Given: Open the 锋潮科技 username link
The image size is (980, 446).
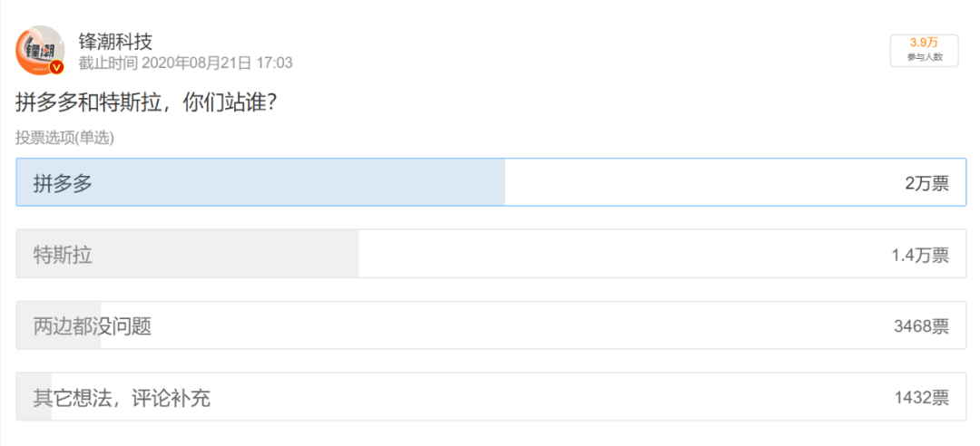Looking at the screenshot, I should (115, 41).
